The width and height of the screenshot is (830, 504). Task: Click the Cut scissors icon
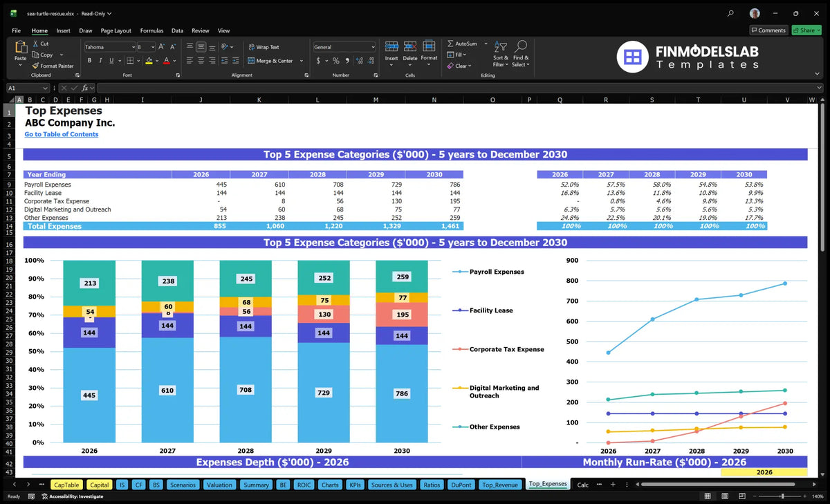pyautogui.click(x=35, y=44)
